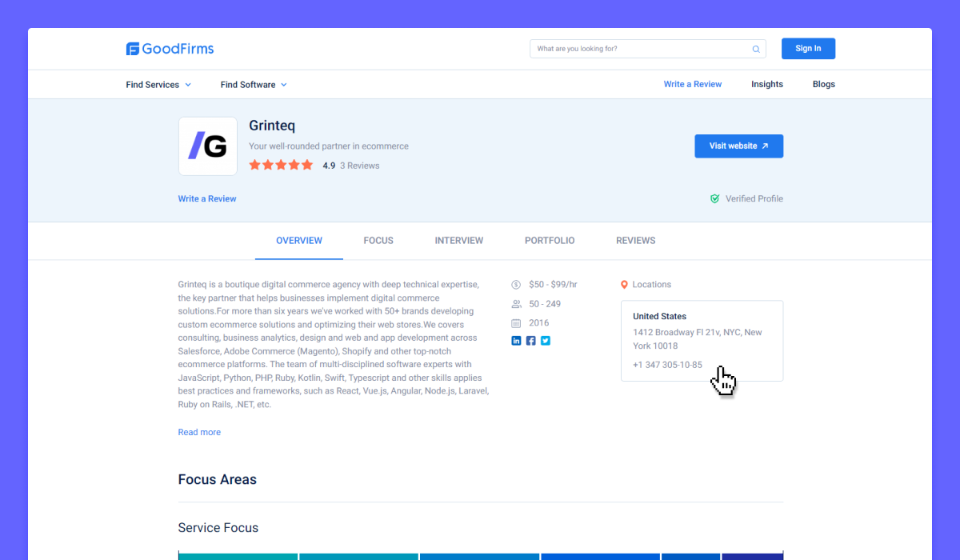960x560 pixels.
Task: Click the five-star rating graphic
Action: [x=281, y=165]
